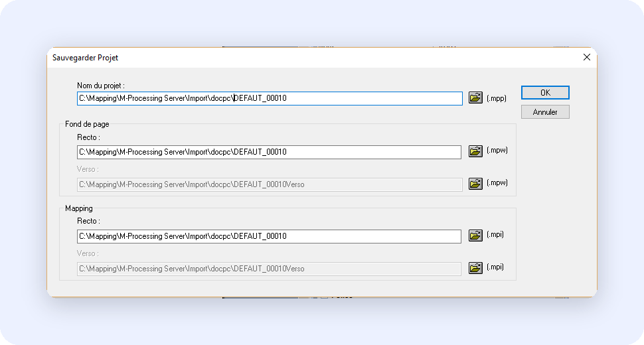Browse for Fond de page Verso .mpw file
Viewport: 644px width, 345px height.
tap(475, 184)
